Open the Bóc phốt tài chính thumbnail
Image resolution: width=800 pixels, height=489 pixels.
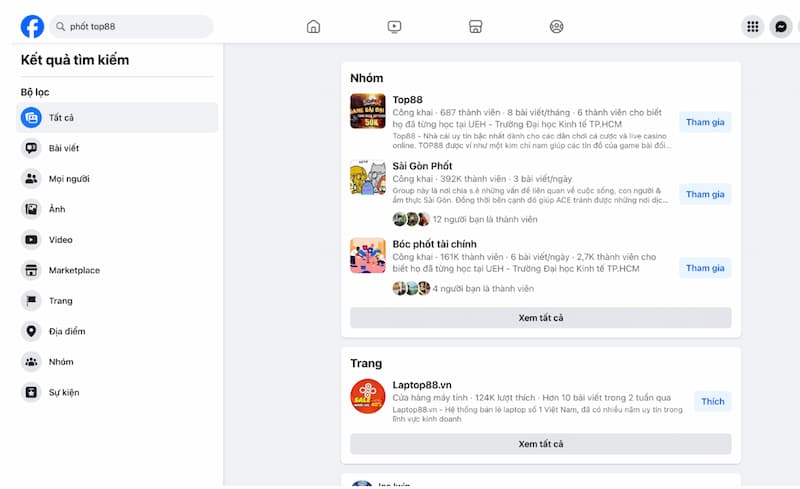[368, 256]
